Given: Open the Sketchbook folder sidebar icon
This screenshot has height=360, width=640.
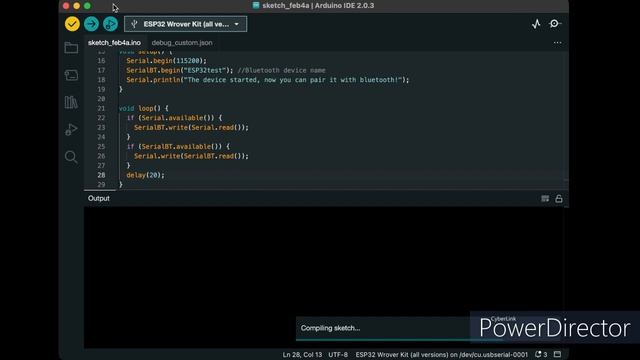Looking at the screenshot, I should coord(71,48).
